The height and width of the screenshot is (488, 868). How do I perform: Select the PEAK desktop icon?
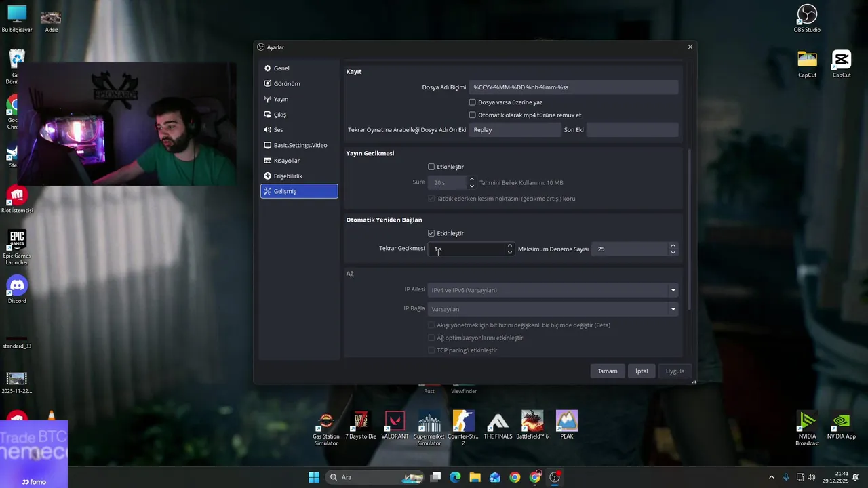[x=566, y=425]
